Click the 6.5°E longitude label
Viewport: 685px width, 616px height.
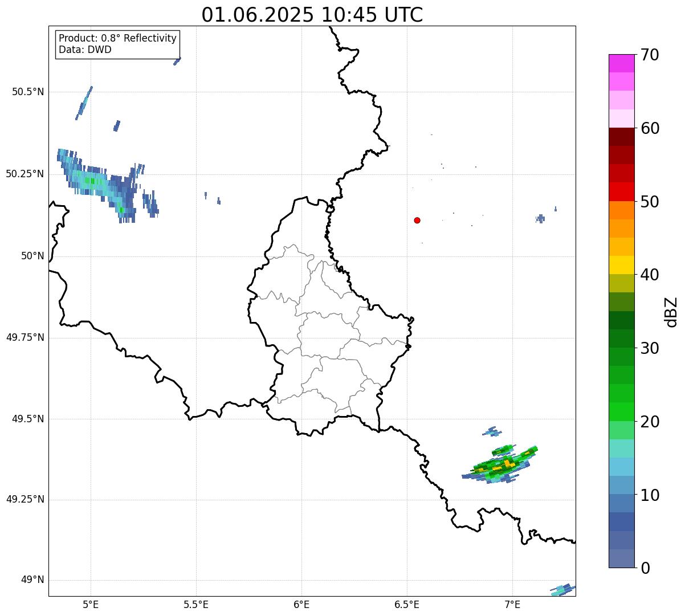pos(407,604)
